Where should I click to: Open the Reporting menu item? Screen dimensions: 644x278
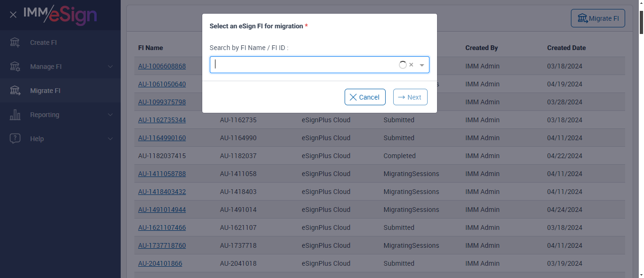[x=45, y=115]
